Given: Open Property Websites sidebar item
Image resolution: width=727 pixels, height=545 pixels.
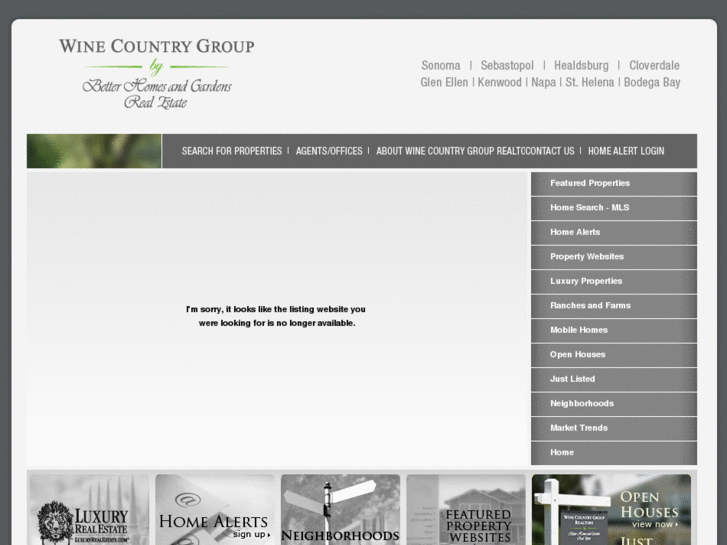Looking at the screenshot, I should tap(614, 257).
